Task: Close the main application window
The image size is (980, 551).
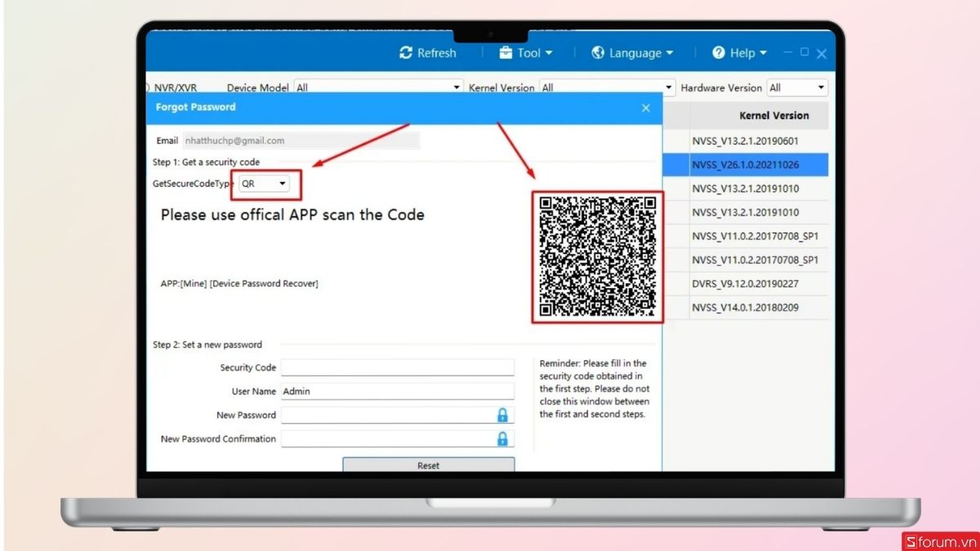Action: 822,54
